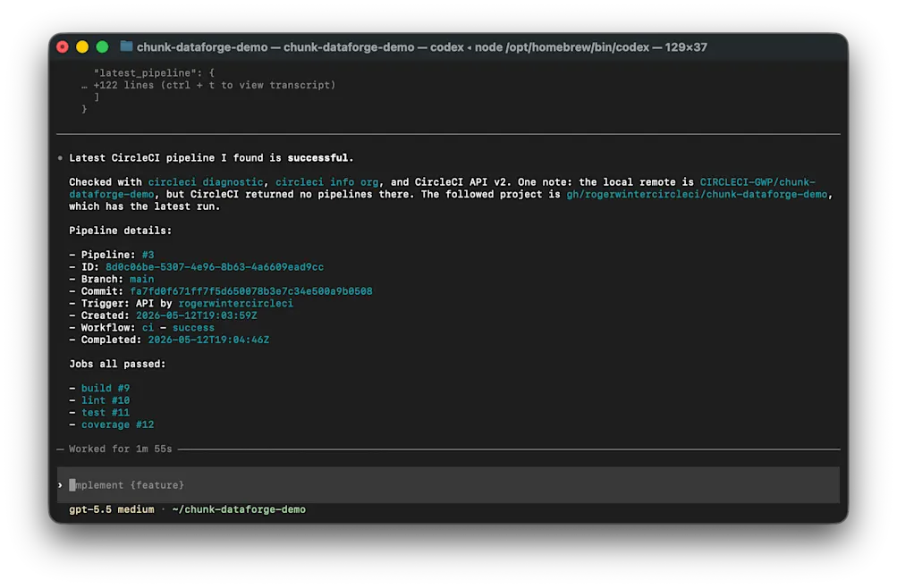The height and width of the screenshot is (588, 897).
Task: Click workflow status 'success'
Action: coord(193,327)
